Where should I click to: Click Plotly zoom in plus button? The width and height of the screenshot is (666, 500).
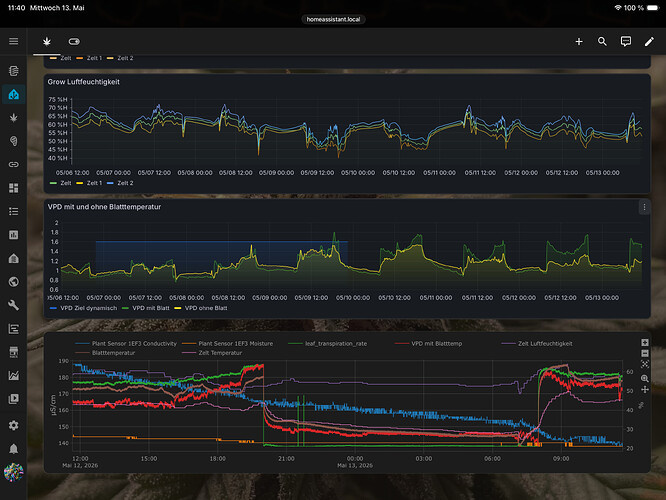[x=645, y=342]
